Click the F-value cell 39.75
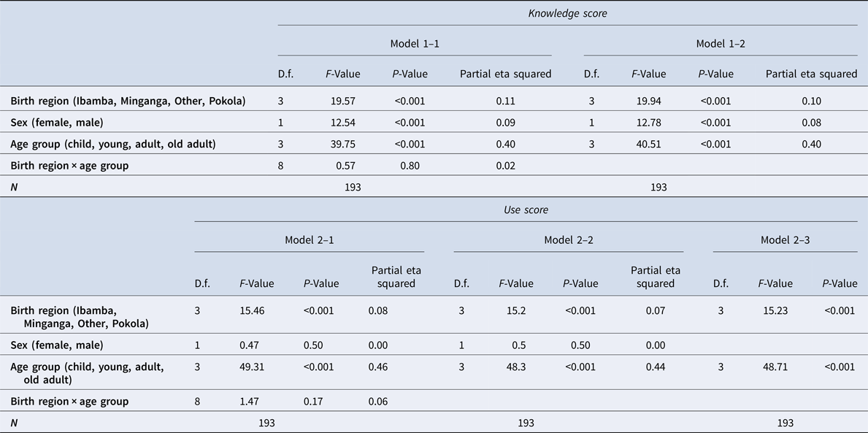 (347, 144)
